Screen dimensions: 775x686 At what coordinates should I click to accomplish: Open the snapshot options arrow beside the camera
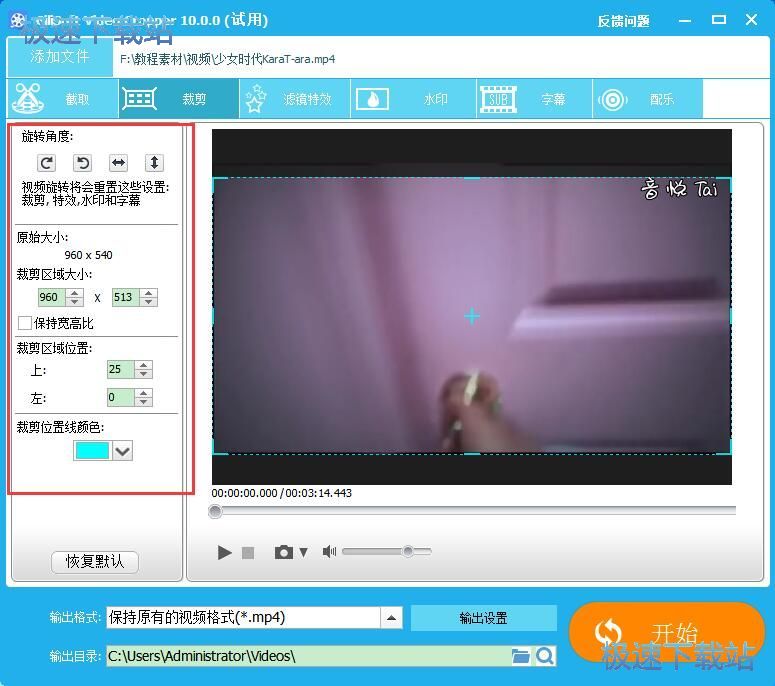click(303, 552)
